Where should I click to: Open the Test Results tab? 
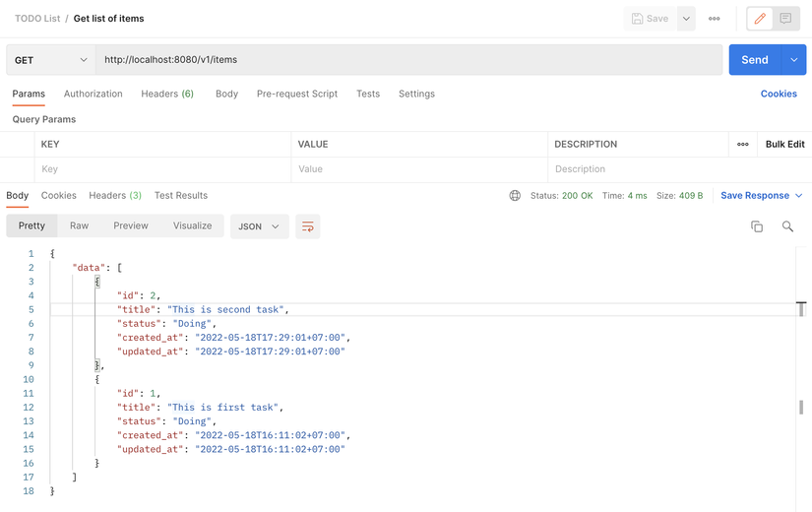click(x=180, y=196)
